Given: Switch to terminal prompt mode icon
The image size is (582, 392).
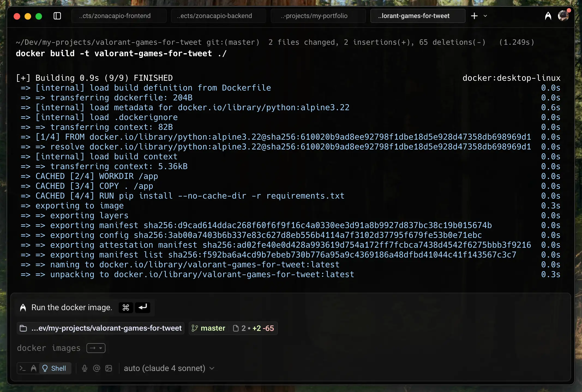Looking at the screenshot, I should click(23, 368).
